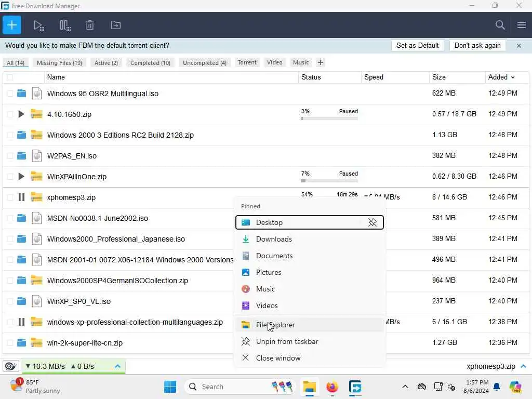Image resolution: width=532 pixels, height=399 pixels.
Task: Open folder for WinXP_SP0_VL.iso
Action: 21,301
